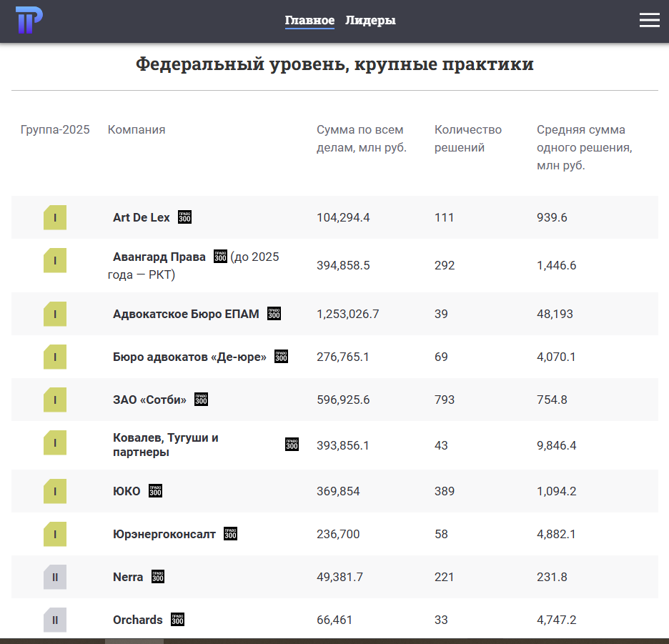Viewport: 669px width, 644px height.
Task: Open the Бюро адвокатов «Де-юре» link
Action: [189, 357]
